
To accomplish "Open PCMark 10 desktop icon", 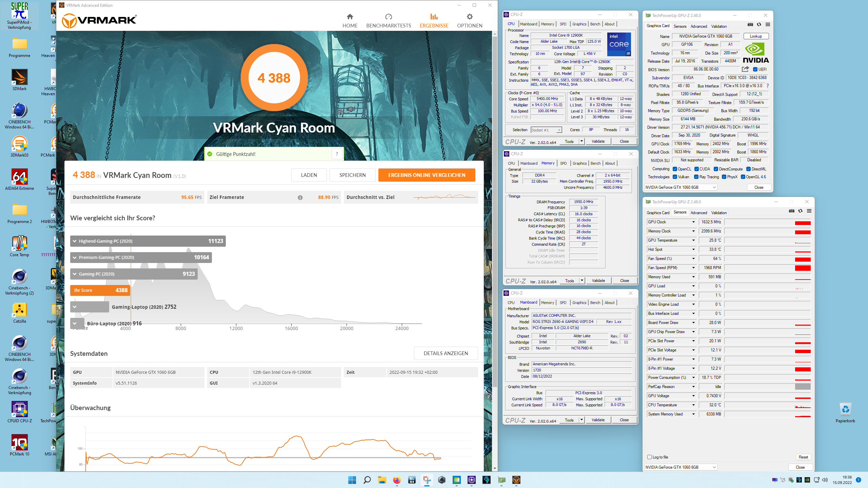I will pyautogui.click(x=19, y=445).
